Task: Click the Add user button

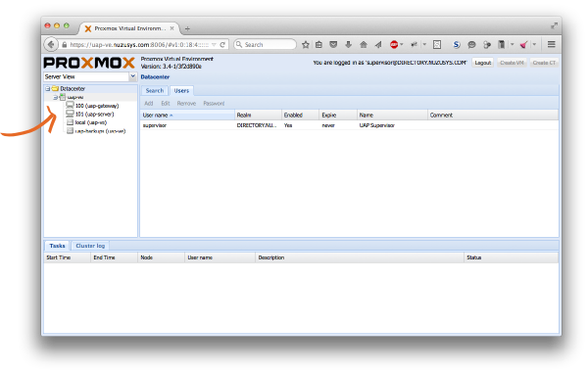Action: point(149,104)
